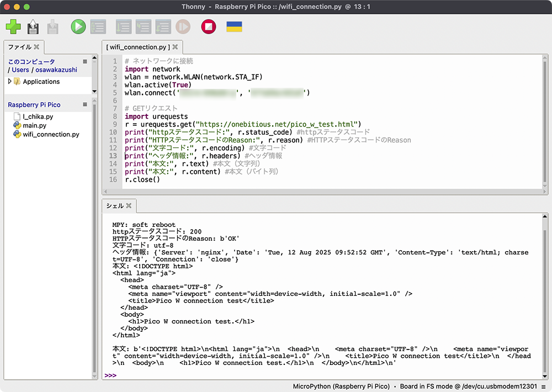Open the Users path link

[x=20, y=70]
